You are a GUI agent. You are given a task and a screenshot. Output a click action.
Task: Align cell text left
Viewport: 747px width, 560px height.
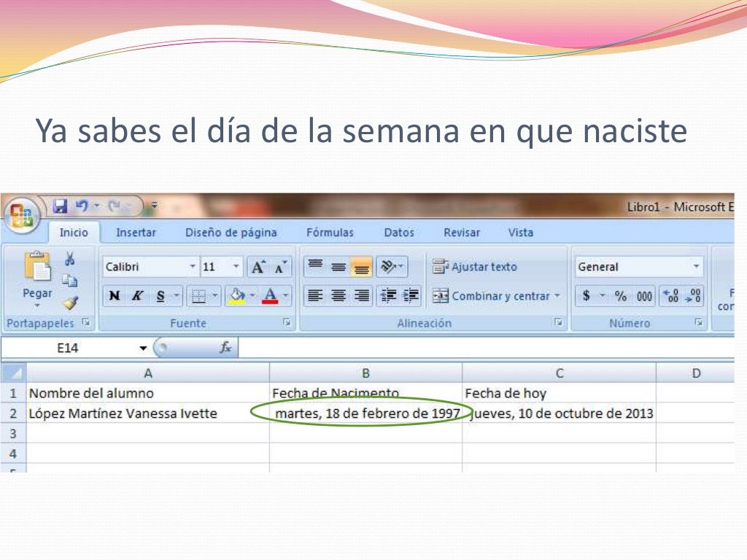pos(315,296)
